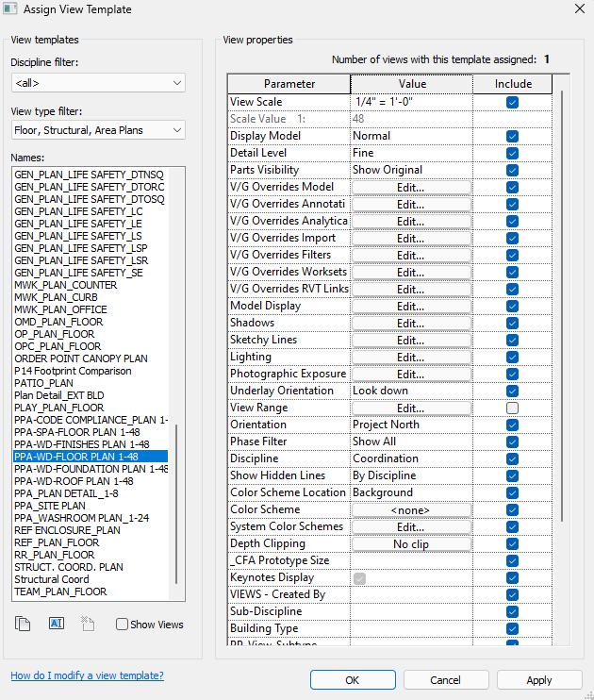Screen dimensions: 594x700
Task: Select template PPA-SPA-FLOOR PLAN 1-48
Action: click(x=76, y=432)
